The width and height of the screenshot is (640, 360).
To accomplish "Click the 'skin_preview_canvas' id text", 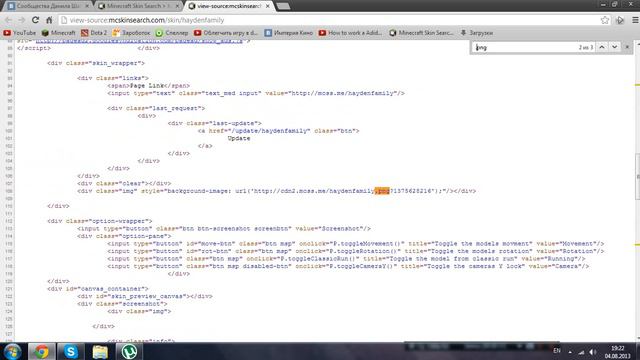I will 146,296.
